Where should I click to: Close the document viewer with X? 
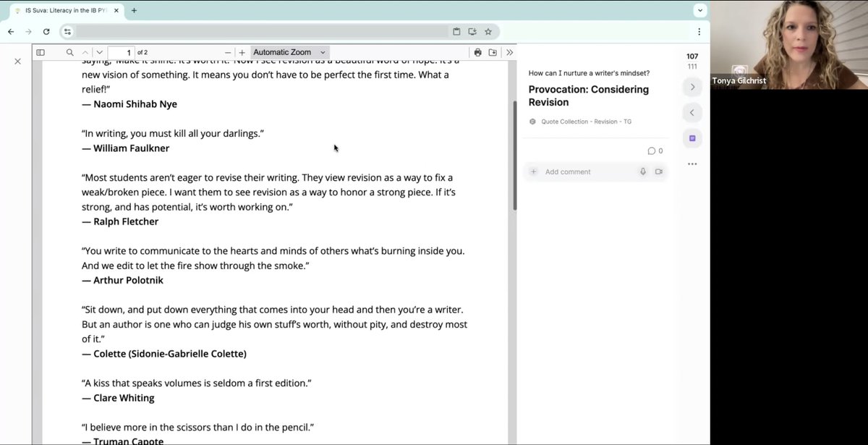(x=17, y=62)
